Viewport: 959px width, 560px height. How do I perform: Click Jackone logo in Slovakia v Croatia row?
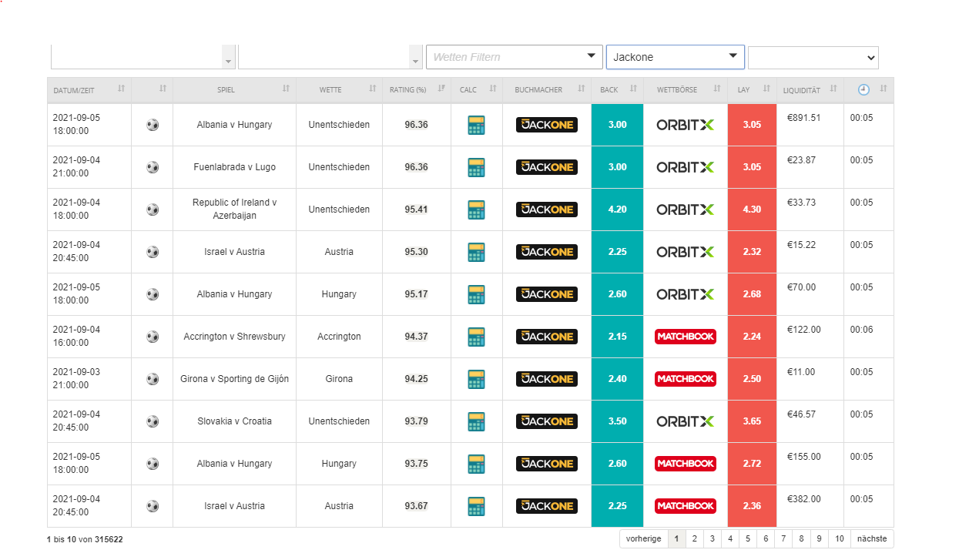(x=547, y=421)
